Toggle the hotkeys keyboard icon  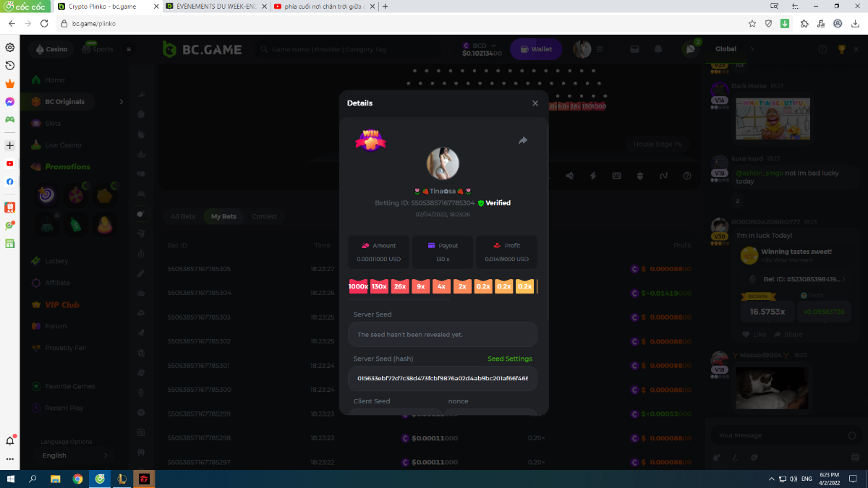click(617, 176)
